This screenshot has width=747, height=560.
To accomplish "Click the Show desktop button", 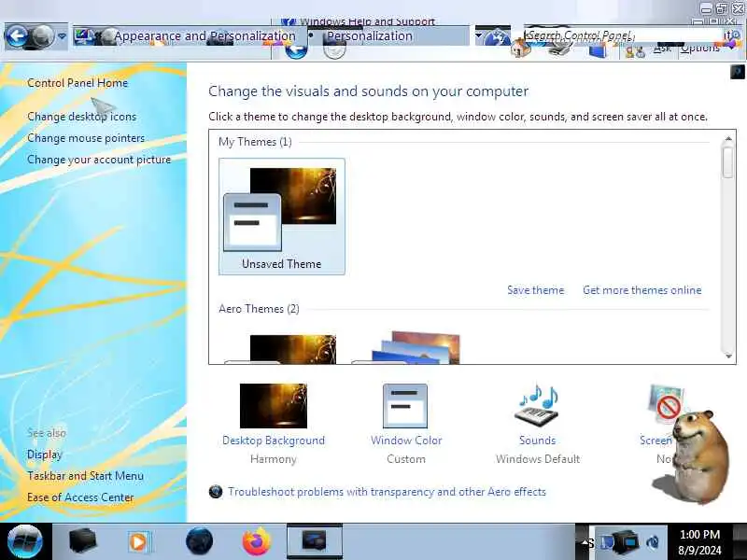I will tap(740, 541).
